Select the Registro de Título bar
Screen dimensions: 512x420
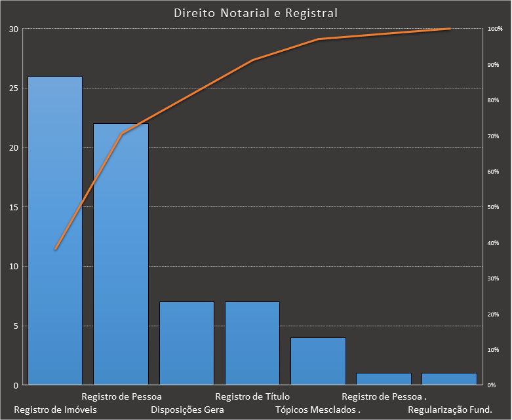(x=252, y=343)
